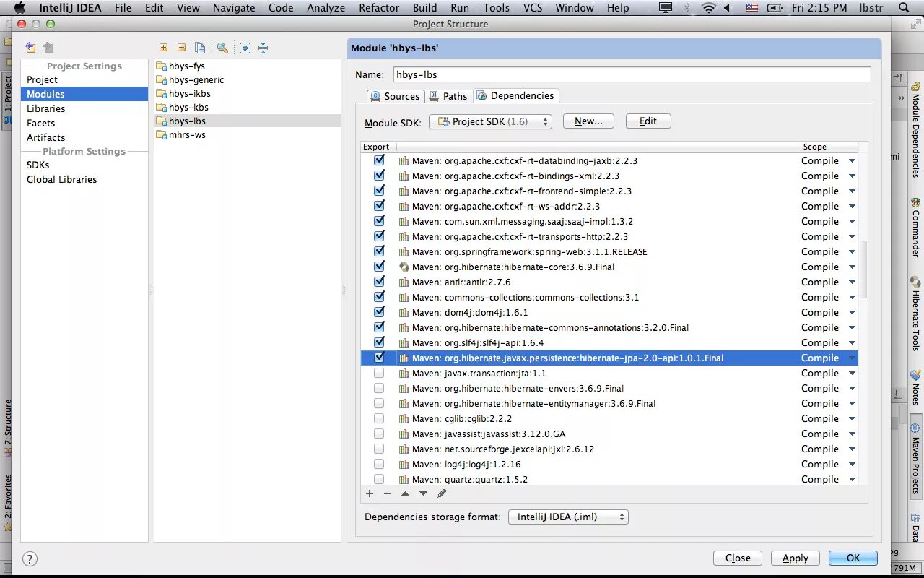Uncheck export for hibernate-jpa-2.0-api
Image resolution: width=924 pixels, height=578 pixels.
point(379,358)
